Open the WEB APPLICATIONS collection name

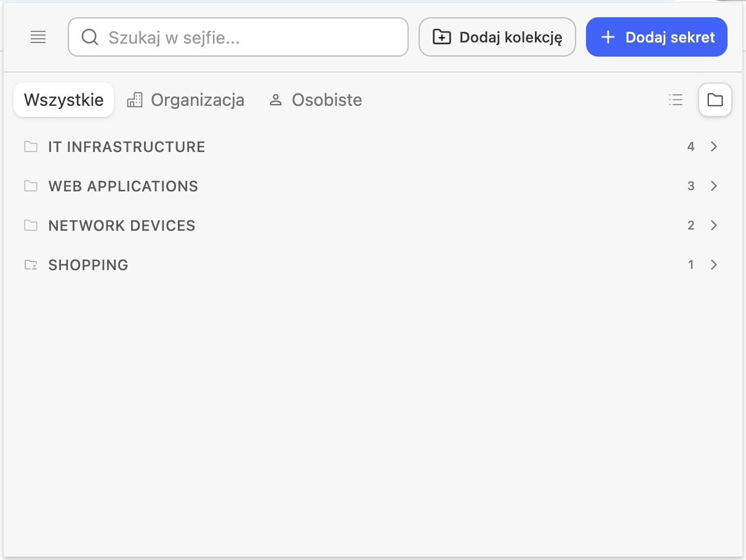coord(123,186)
